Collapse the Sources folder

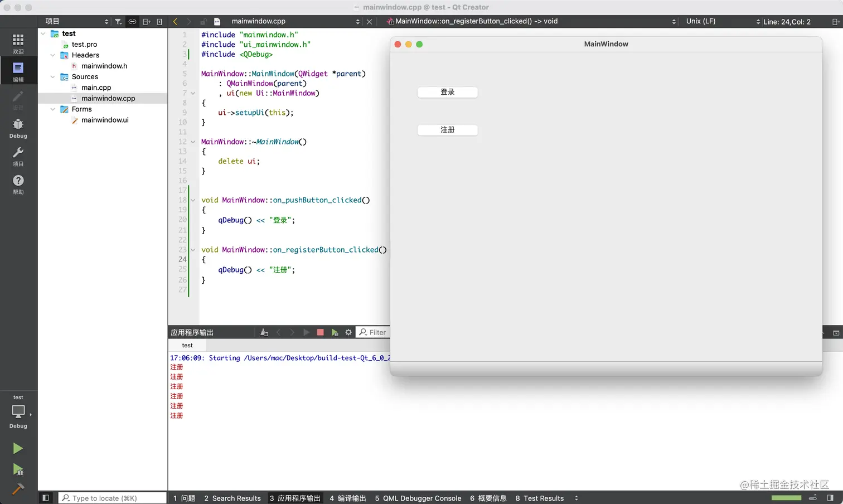pos(53,77)
